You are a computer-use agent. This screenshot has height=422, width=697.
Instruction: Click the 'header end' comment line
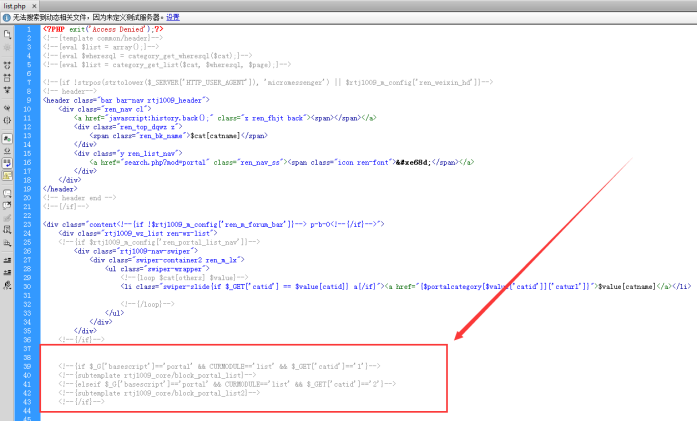[80, 198]
